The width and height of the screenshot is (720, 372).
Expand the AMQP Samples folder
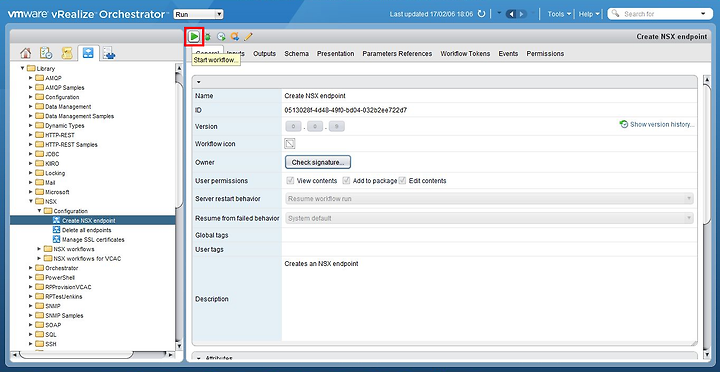tap(31, 87)
